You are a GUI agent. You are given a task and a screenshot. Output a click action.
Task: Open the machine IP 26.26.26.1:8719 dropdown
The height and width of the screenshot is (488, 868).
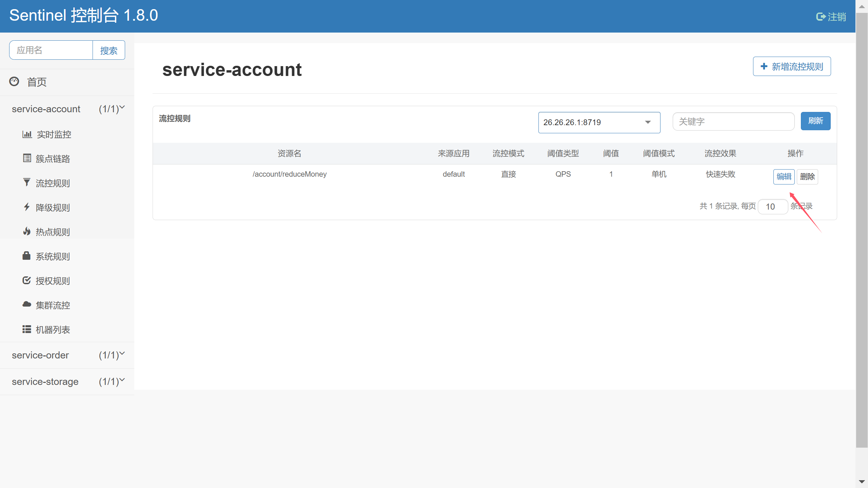(599, 122)
